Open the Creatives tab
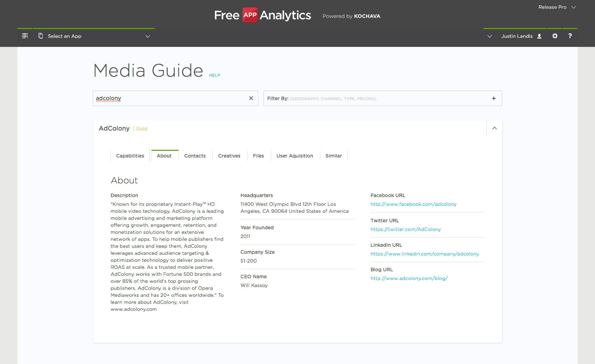595x364 pixels. pos(229,156)
